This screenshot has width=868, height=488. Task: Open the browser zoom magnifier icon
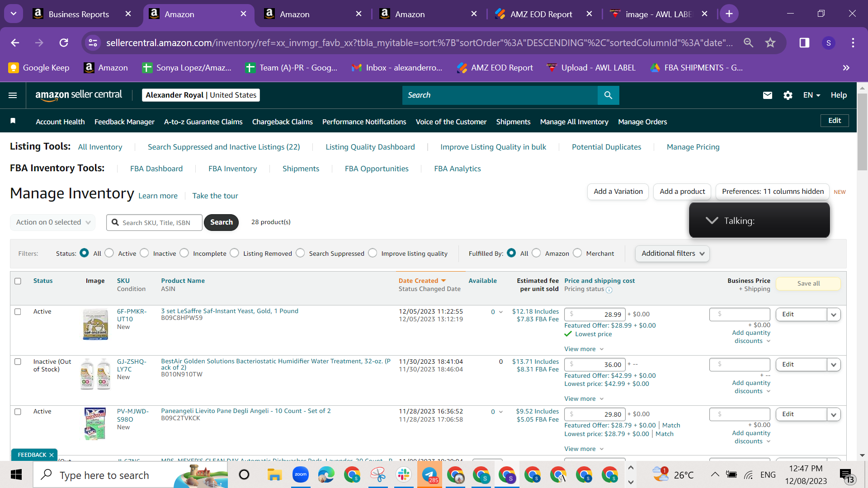(x=749, y=42)
